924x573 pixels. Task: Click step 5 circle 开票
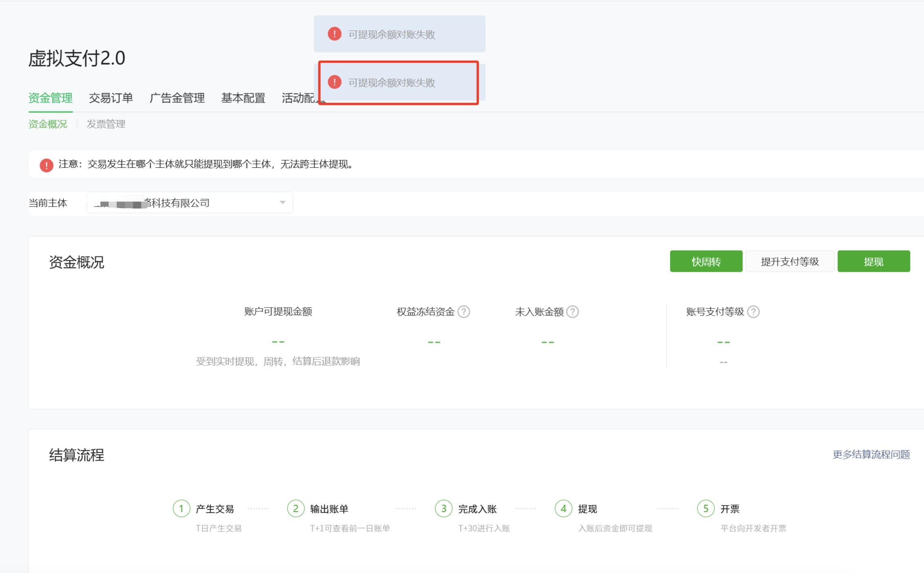coord(706,509)
